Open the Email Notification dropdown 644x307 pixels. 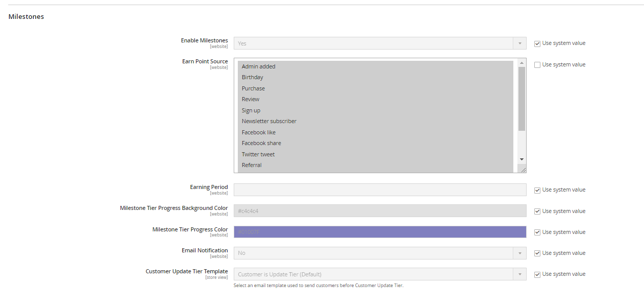[380, 253]
